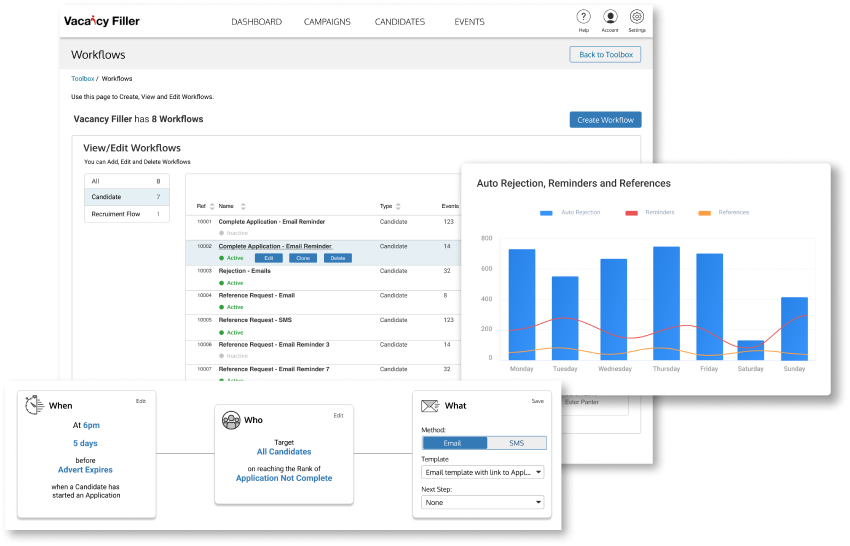This screenshot has width=850, height=546.
Task: Open the Help icon
Action: [x=583, y=17]
